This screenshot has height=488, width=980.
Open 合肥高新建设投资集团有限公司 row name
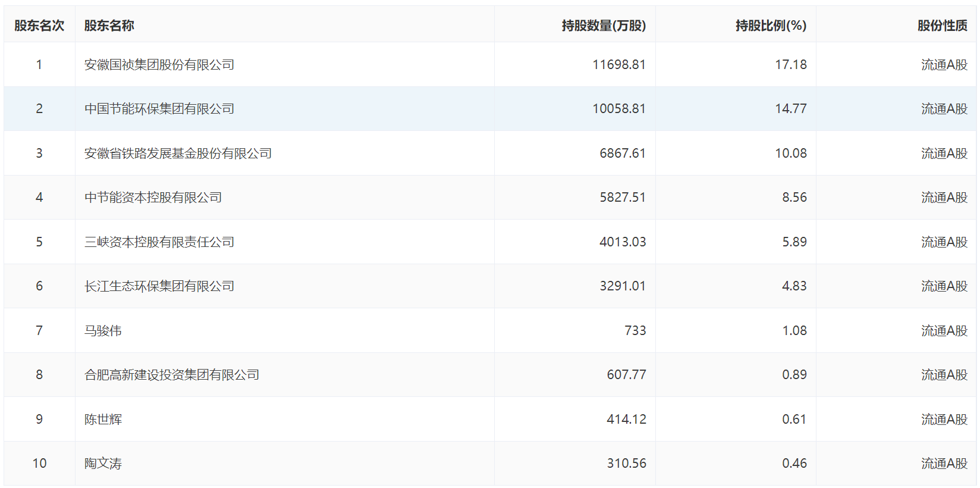coord(172,375)
